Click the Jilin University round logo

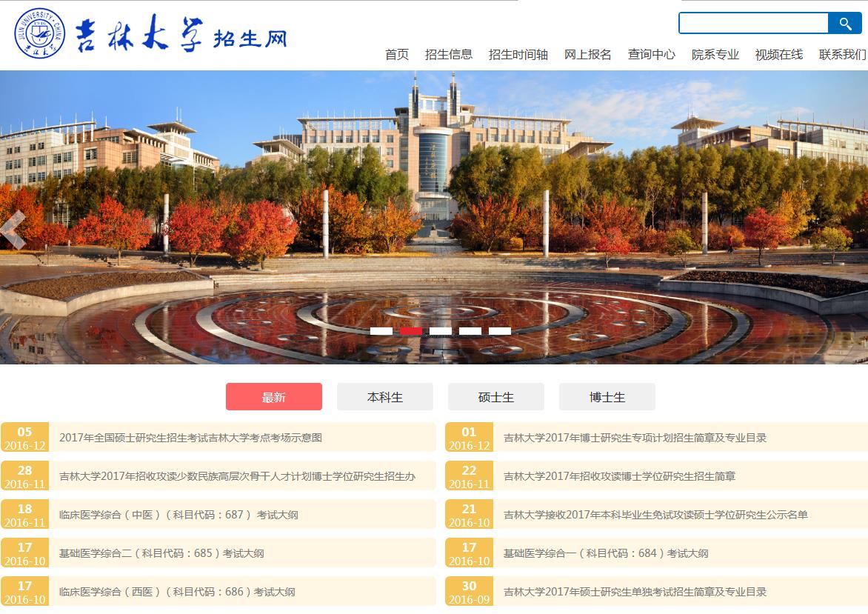(x=39, y=33)
